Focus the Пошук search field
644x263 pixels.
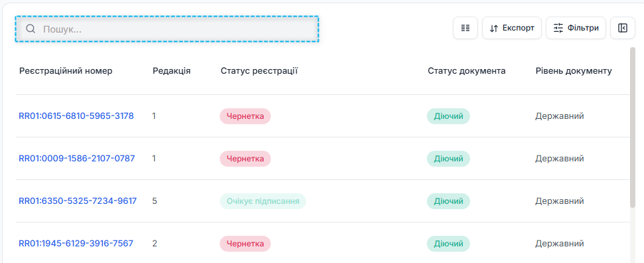[x=167, y=29]
